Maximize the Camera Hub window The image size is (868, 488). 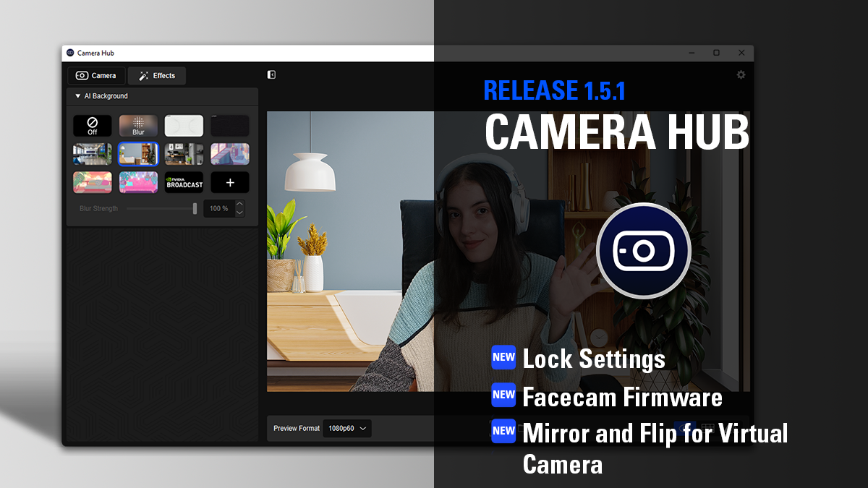click(x=716, y=53)
